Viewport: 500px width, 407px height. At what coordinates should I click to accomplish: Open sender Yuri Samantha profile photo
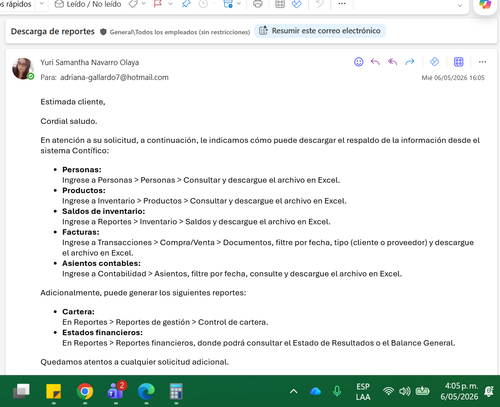point(23,69)
